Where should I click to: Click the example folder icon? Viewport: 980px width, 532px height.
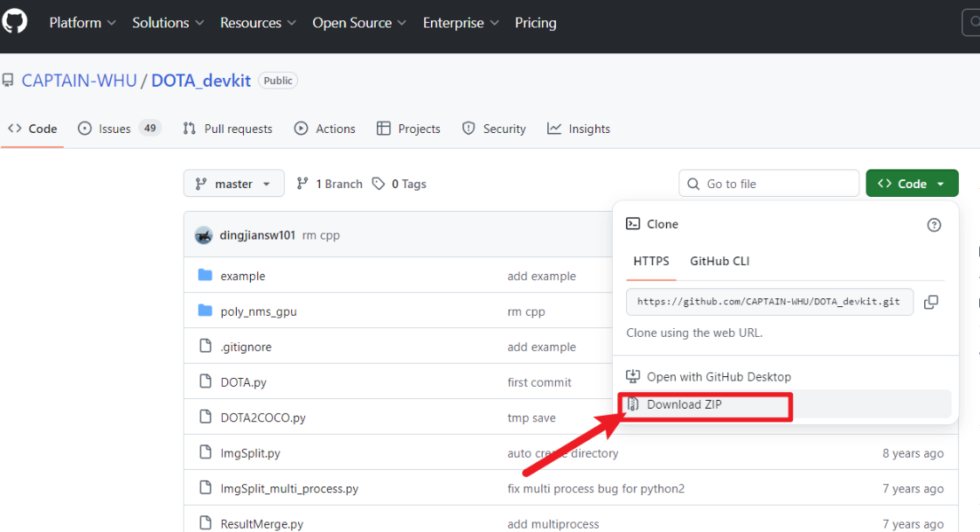[205, 275]
